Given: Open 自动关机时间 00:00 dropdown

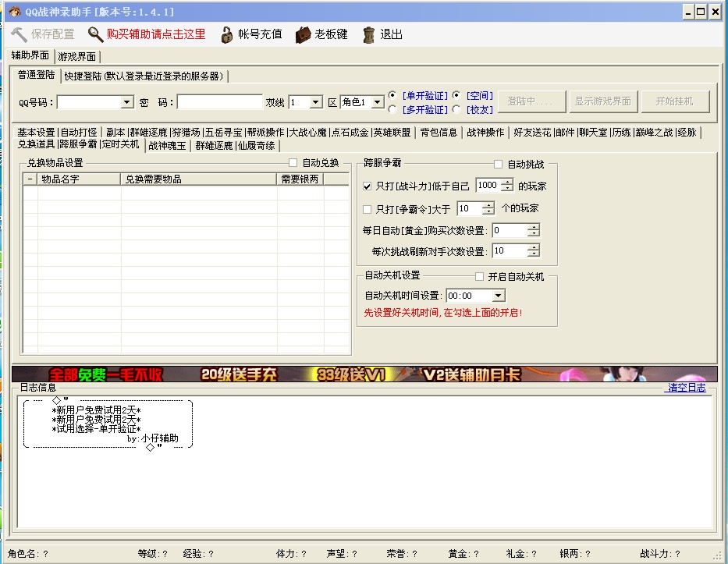Looking at the screenshot, I should pos(499,296).
